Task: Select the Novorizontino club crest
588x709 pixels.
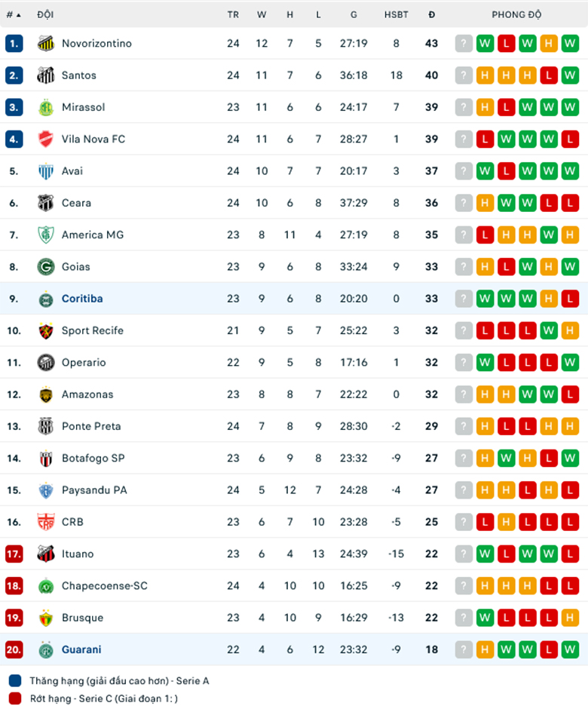Action: pos(45,43)
